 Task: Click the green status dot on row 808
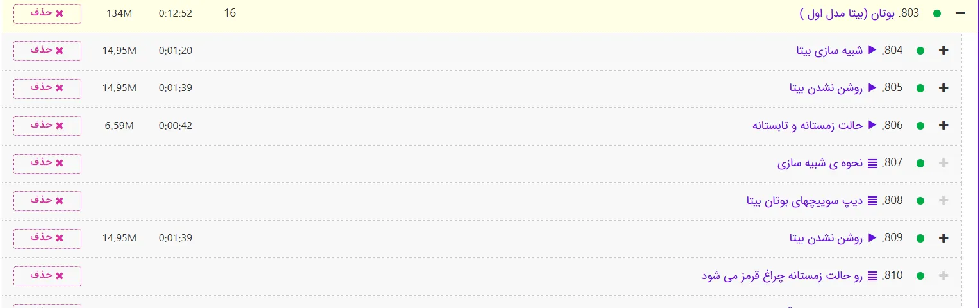click(920, 201)
